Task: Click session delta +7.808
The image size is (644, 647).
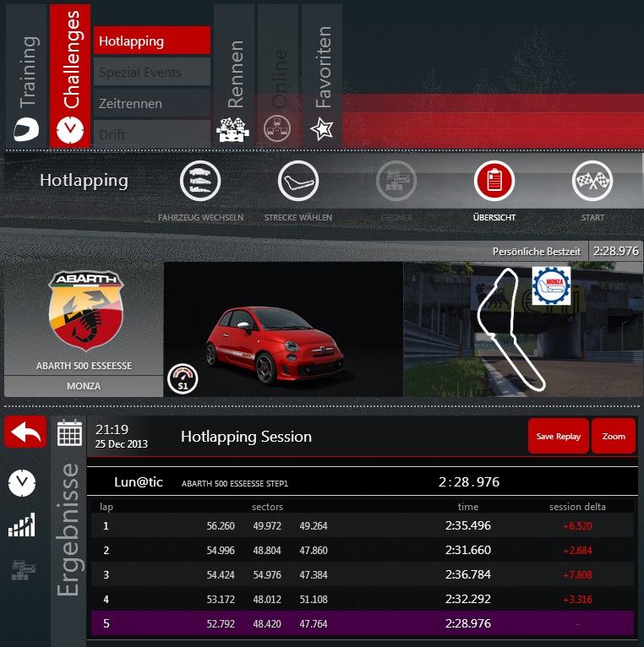Action: [577, 574]
